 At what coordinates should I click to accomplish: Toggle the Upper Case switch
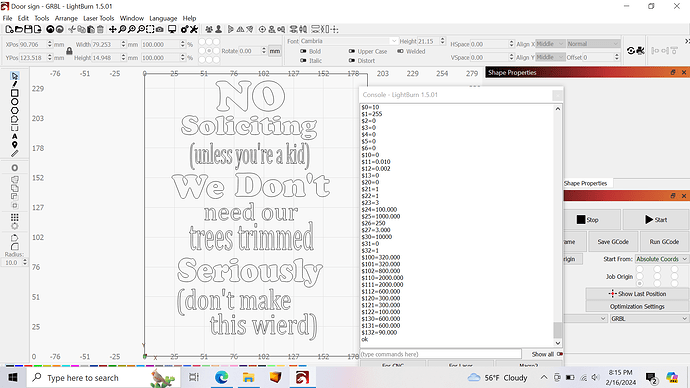pos(352,51)
